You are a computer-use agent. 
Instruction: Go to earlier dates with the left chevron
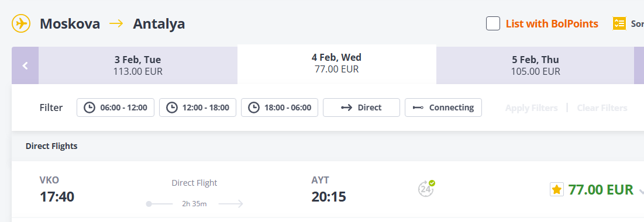(25, 65)
